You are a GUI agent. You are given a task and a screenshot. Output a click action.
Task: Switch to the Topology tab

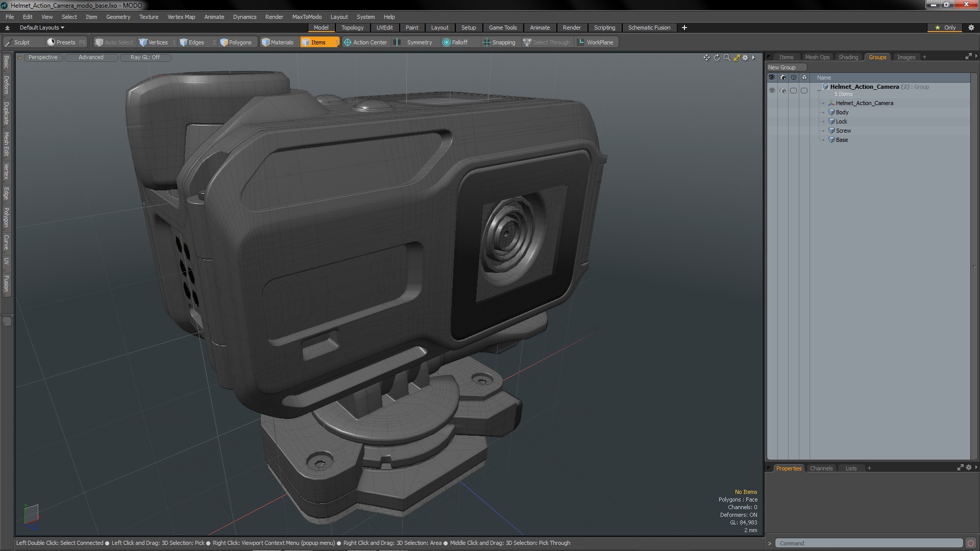coord(352,28)
